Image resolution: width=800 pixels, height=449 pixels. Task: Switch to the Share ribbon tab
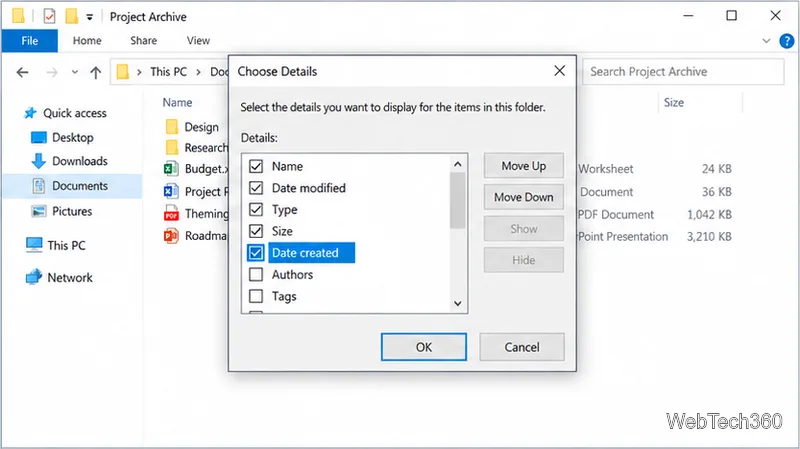[x=143, y=41]
